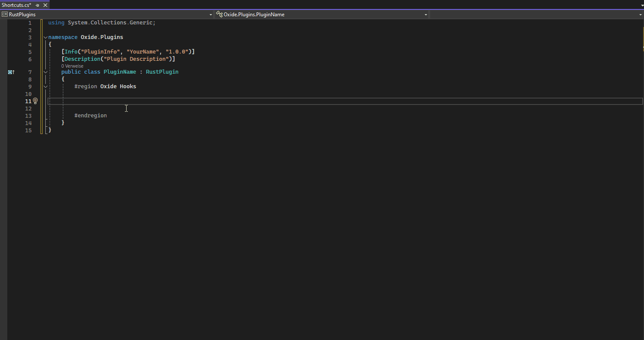The image size is (644, 340).
Task: Select the Shortcuts.cs tab
Action: tap(17, 5)
